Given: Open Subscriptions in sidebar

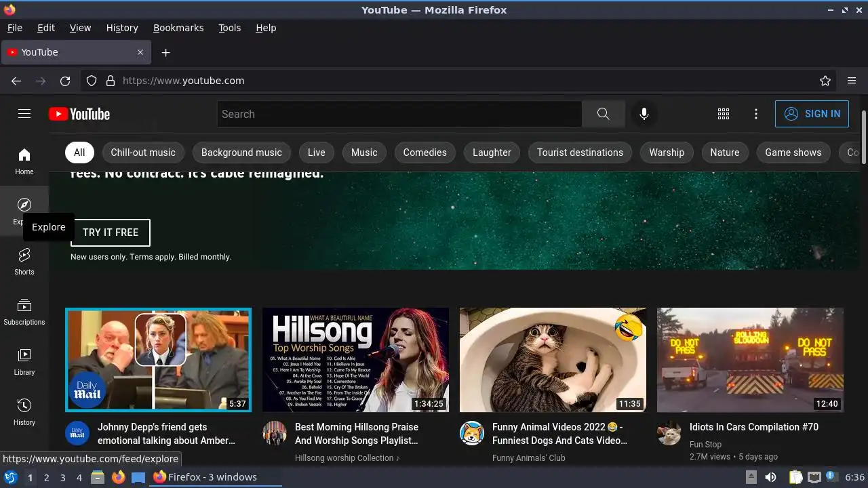Looking at the screenshot, I should tap(24, 312).
